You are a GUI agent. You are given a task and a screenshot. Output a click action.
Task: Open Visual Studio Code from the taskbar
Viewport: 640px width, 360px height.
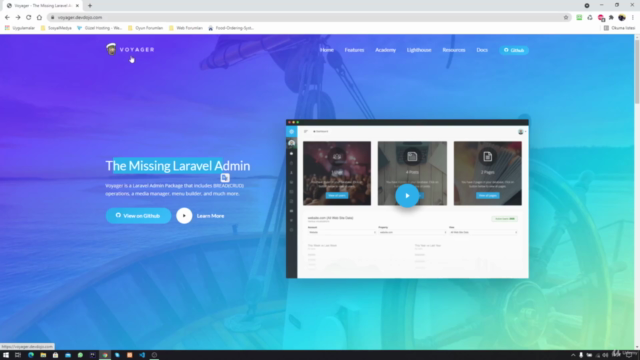(142, 355)
